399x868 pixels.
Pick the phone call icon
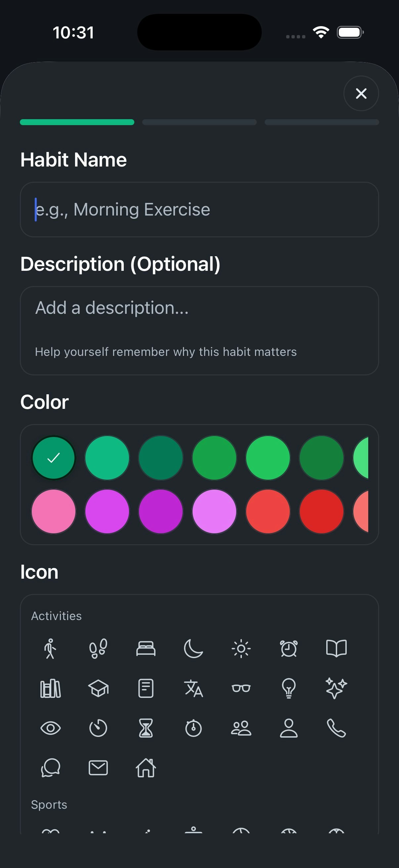[337, 728]
